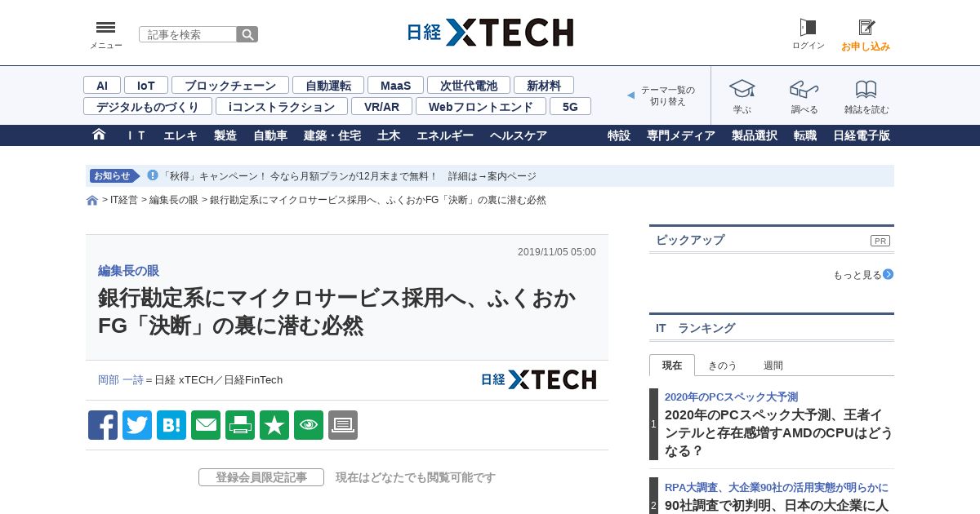Select the 次世代電池 theme tag
This screenshot has height=514, width=980.
pos(469,85)
